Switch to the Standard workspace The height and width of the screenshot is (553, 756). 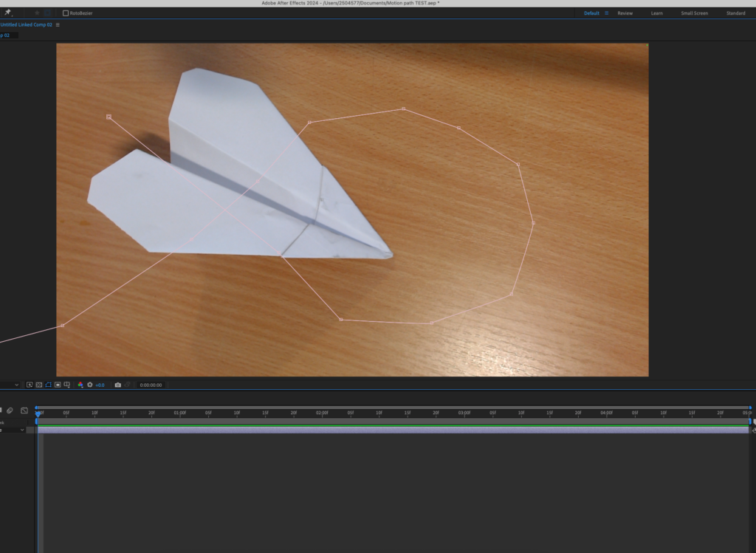click(735, 13)
